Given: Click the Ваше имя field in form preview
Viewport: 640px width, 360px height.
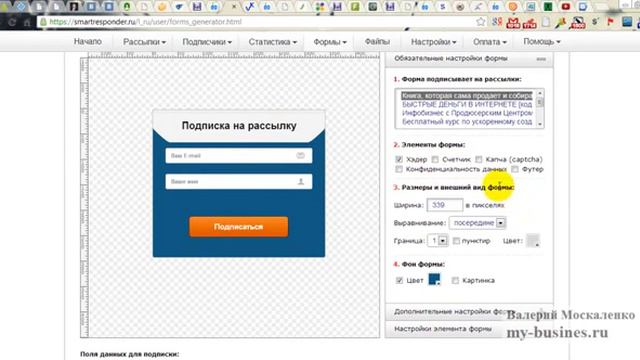Looking at the screenshot, I should coord(239,182).
